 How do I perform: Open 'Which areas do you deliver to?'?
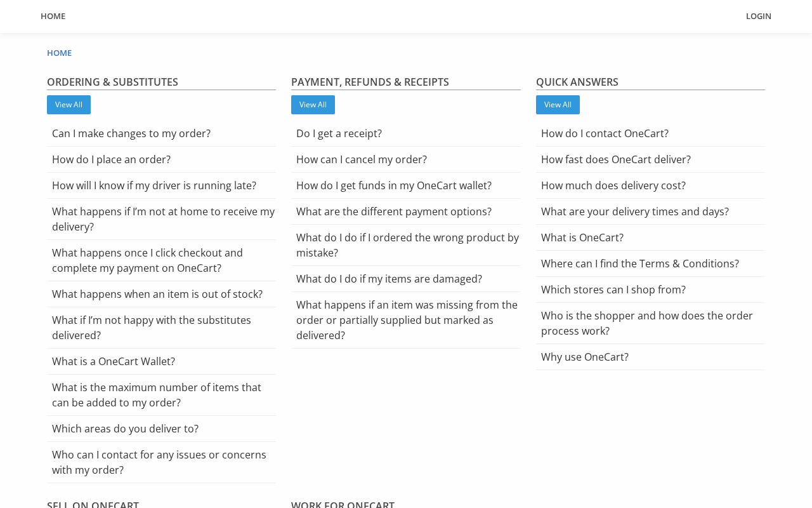[161, 429]
